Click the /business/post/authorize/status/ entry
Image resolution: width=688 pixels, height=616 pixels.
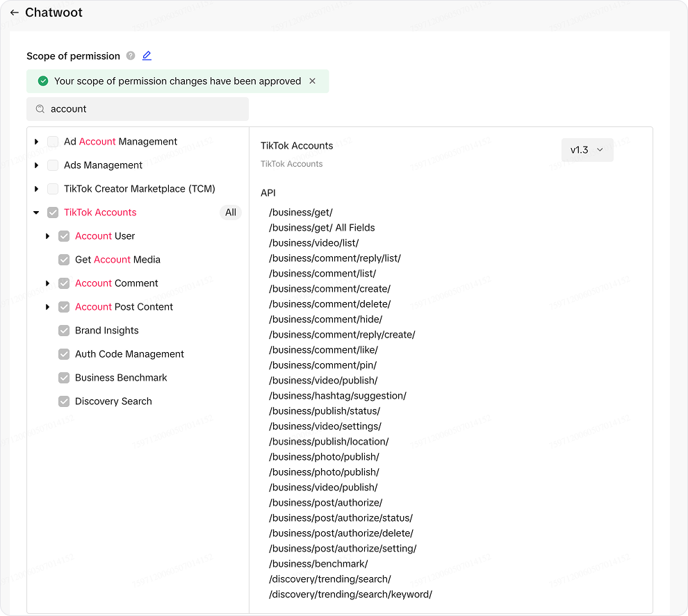coord(341,518)
